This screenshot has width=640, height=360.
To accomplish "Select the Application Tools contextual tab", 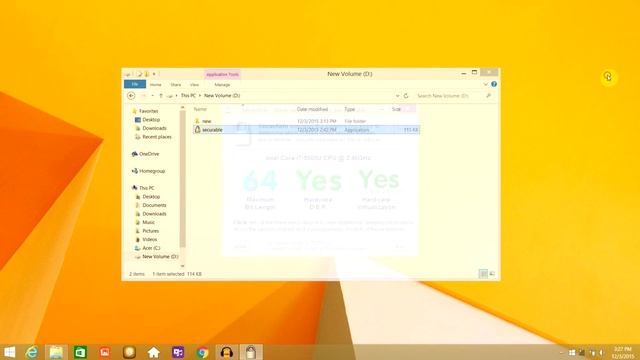I will point(222,74).
